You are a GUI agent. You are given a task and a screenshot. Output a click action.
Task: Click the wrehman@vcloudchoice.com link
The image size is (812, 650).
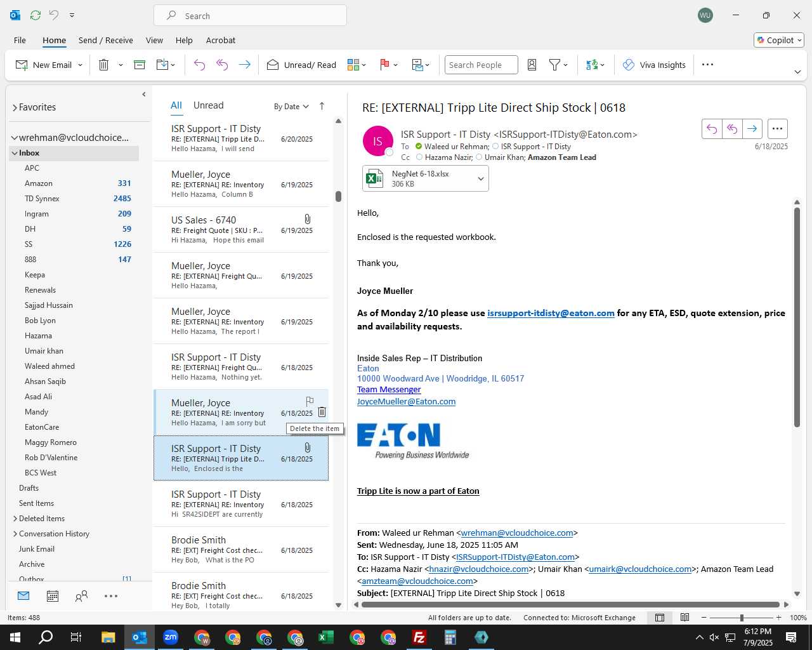click(x=517, y=533)
